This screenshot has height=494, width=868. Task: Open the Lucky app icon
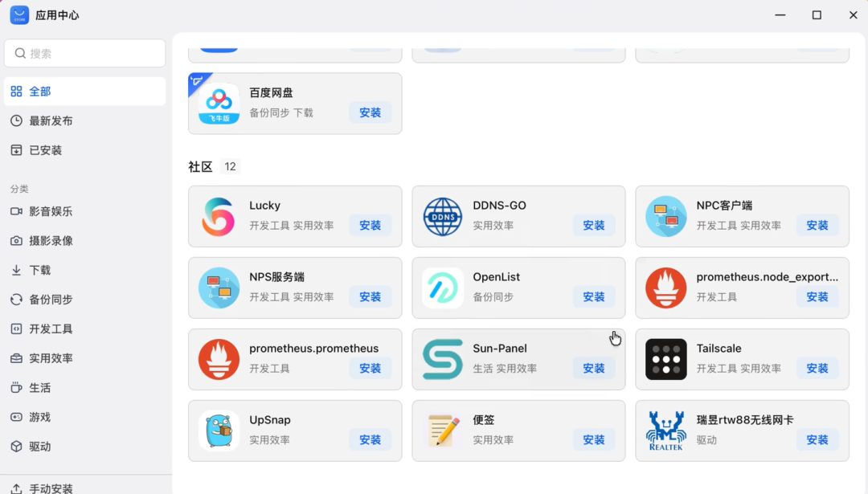coord(219,216)
